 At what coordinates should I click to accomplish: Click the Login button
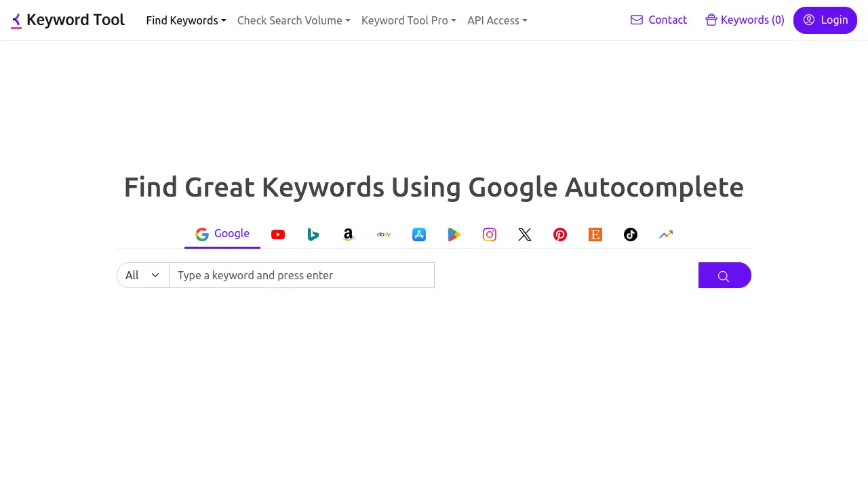(x=825, y=20)
